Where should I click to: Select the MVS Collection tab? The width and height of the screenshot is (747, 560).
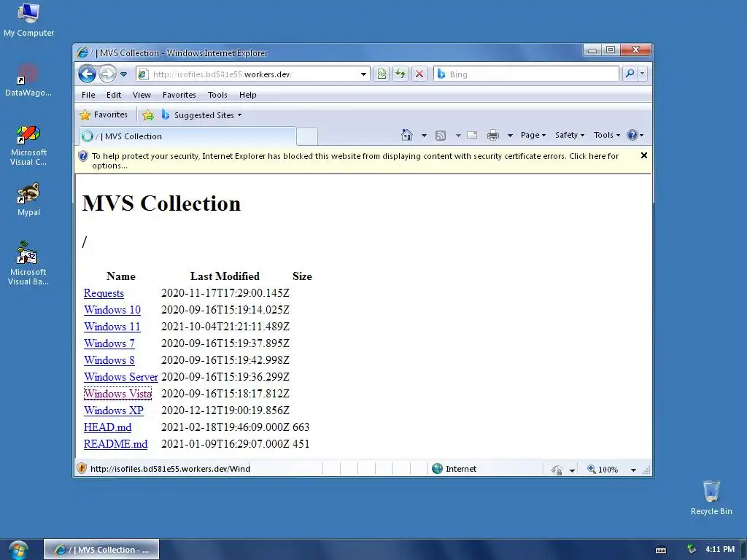point(187,136)
